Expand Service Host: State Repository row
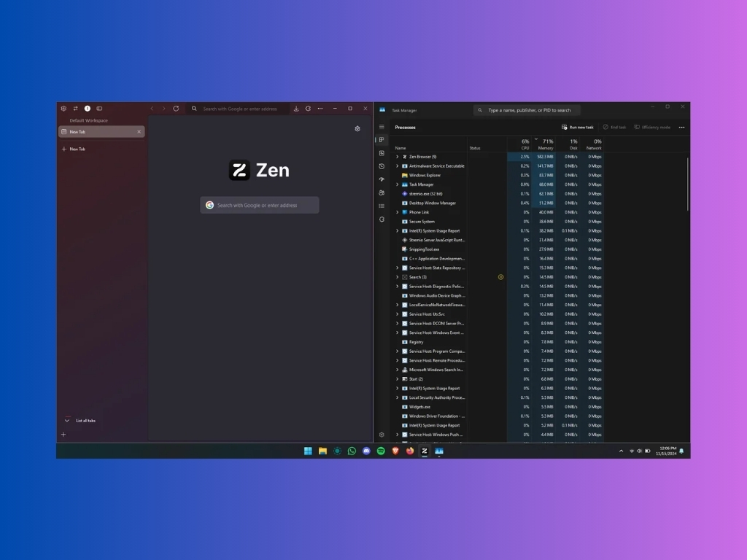747x560 pixels. click(x=398, y=268)
